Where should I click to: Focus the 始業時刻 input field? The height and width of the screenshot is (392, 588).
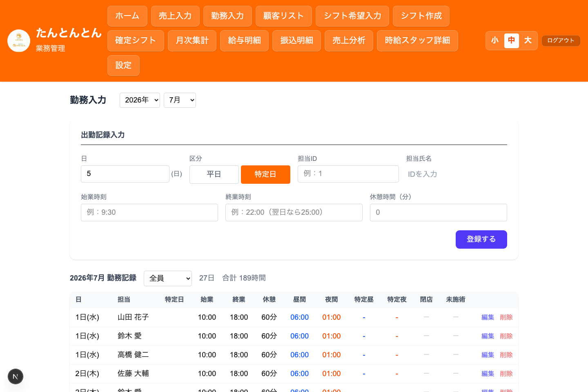pyautogui.click(x=149, y=212)
